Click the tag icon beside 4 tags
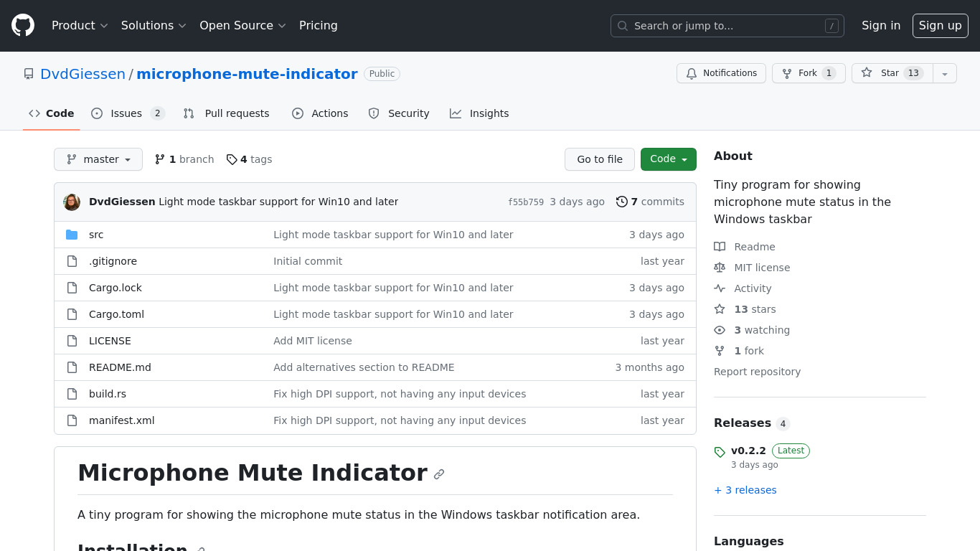 click(232, 159)
